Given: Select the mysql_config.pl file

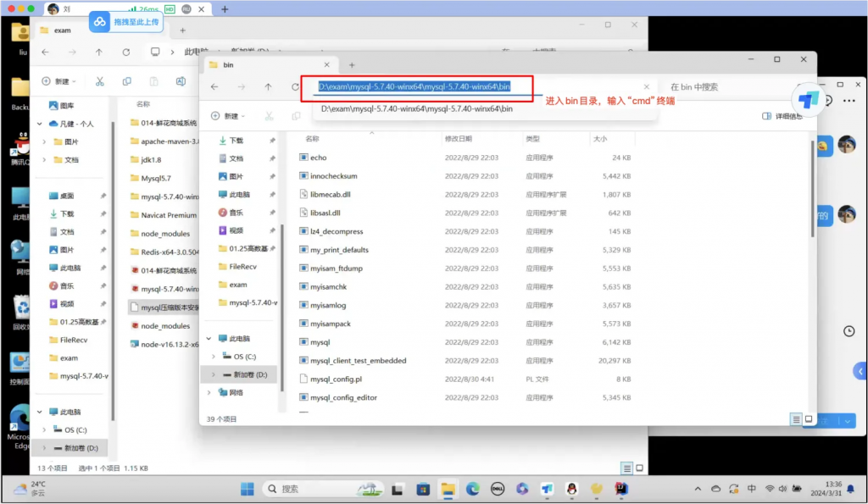Looking at the screenshot, I should [x=336, y=379].
